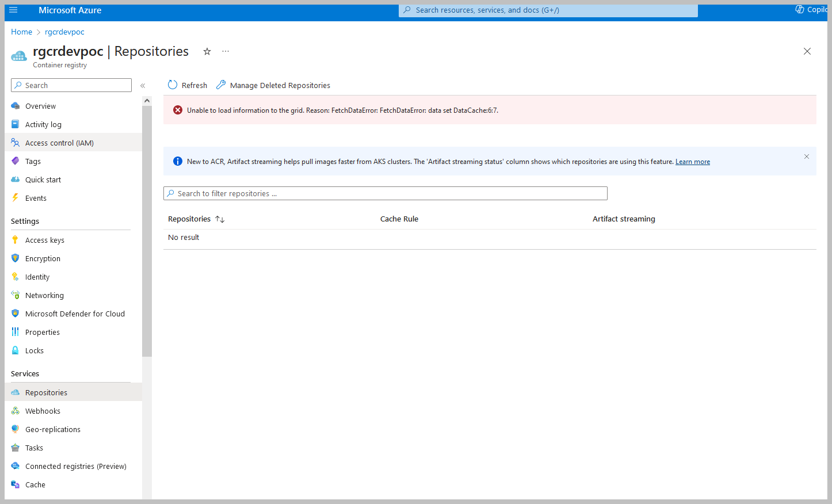Image resolution: width=832 pixels, height=504 pixels.
Task: Click the Access keys key icon
Action: pyautogui.click(x=16, y=240)
